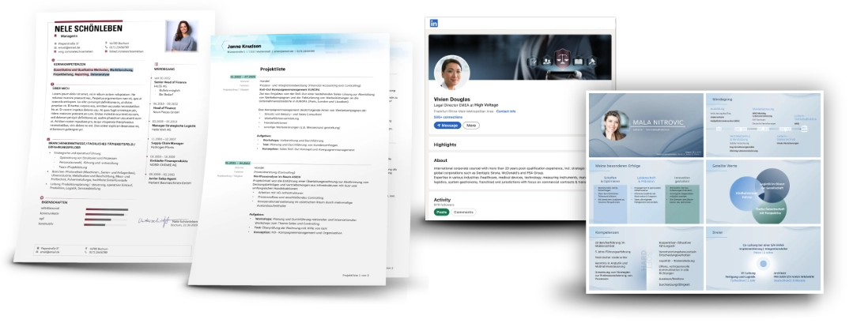868x327 pixels.
Task: Click the About section heading
Action: 440,160
